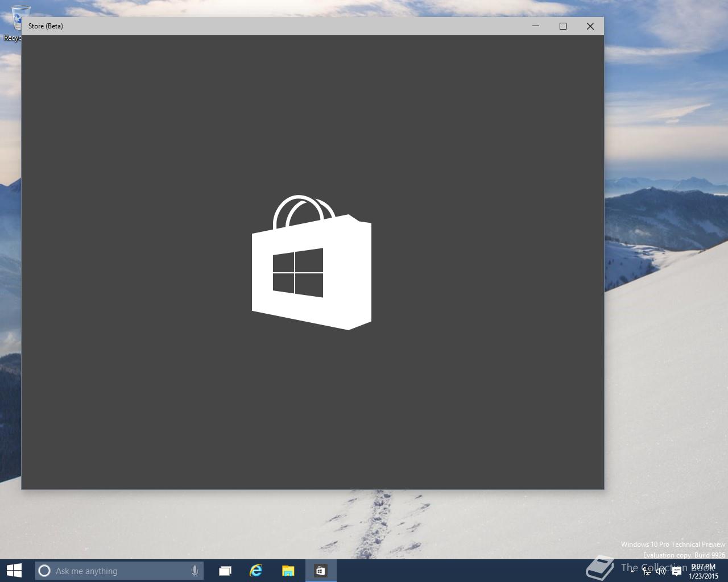Open Task View from the taskbar
Image resolution: width=728 pixels, height=582 pixels.
click(225, 571)
